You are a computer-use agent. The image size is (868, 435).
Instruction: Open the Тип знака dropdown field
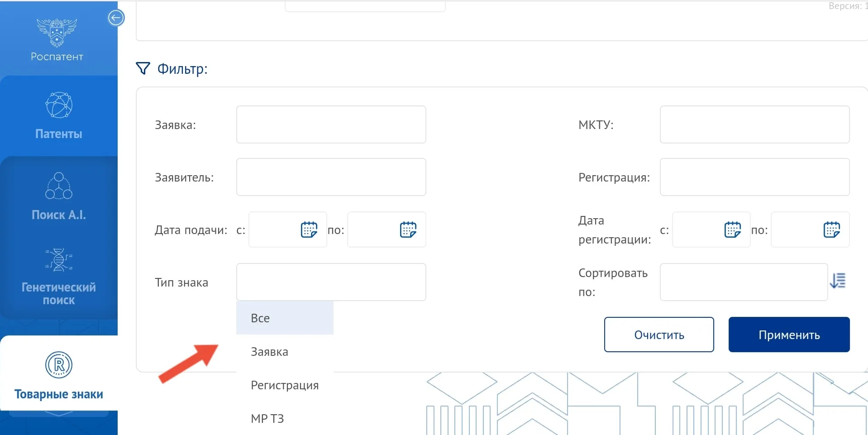[331, 282]
